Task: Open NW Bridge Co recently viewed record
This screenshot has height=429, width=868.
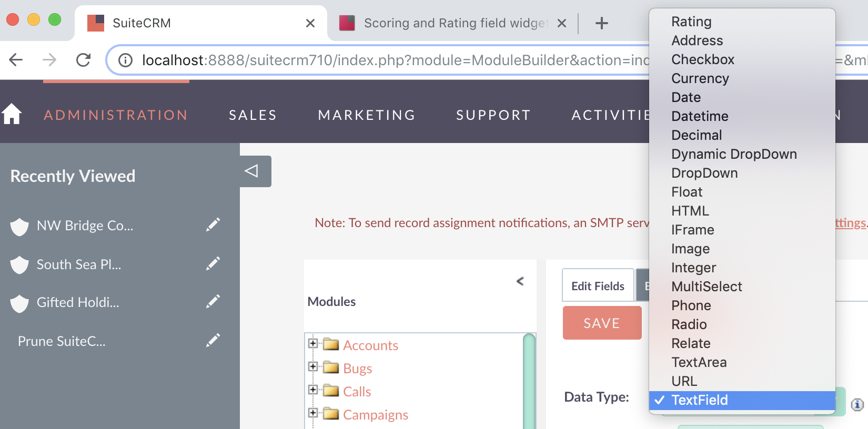Action: tap(85, 226)
